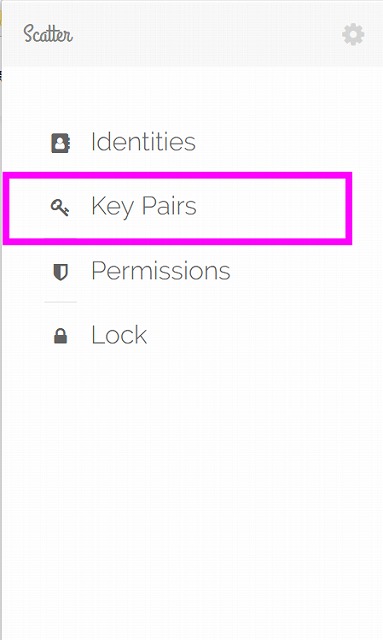Click the word Identities

pos(143,142)
